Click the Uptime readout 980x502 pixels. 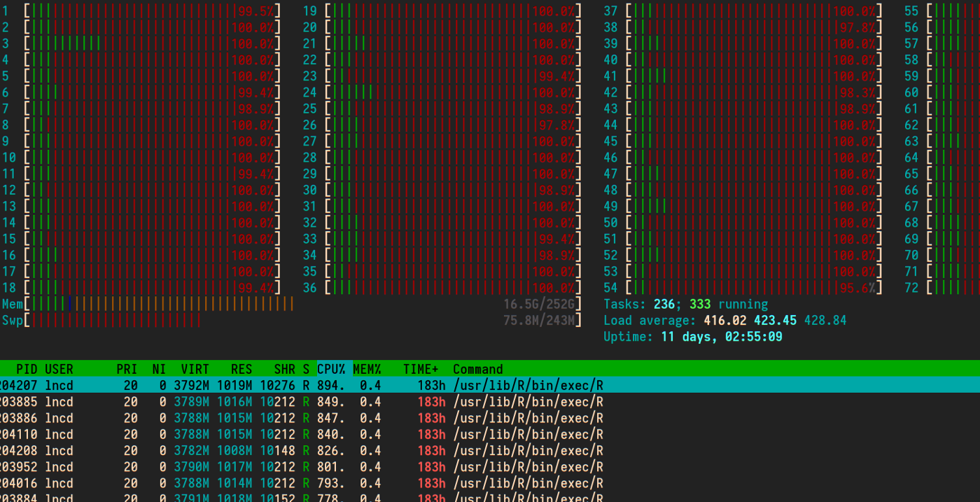(x=693, y=337)
